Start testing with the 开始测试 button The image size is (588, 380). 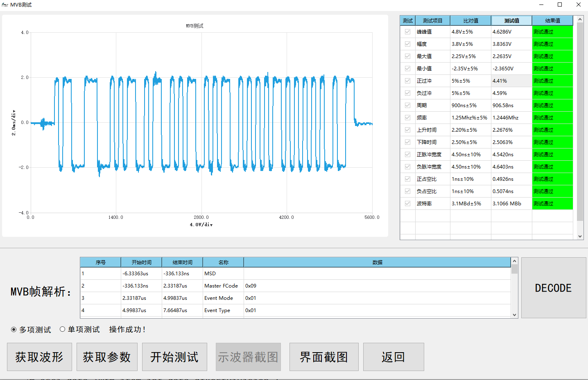(174, 357)
